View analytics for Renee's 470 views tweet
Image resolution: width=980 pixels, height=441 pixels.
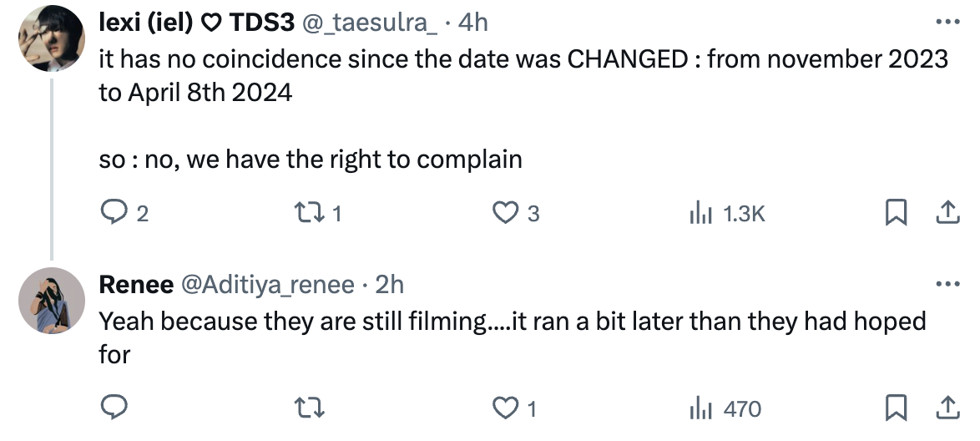click(x=700, y=408)
